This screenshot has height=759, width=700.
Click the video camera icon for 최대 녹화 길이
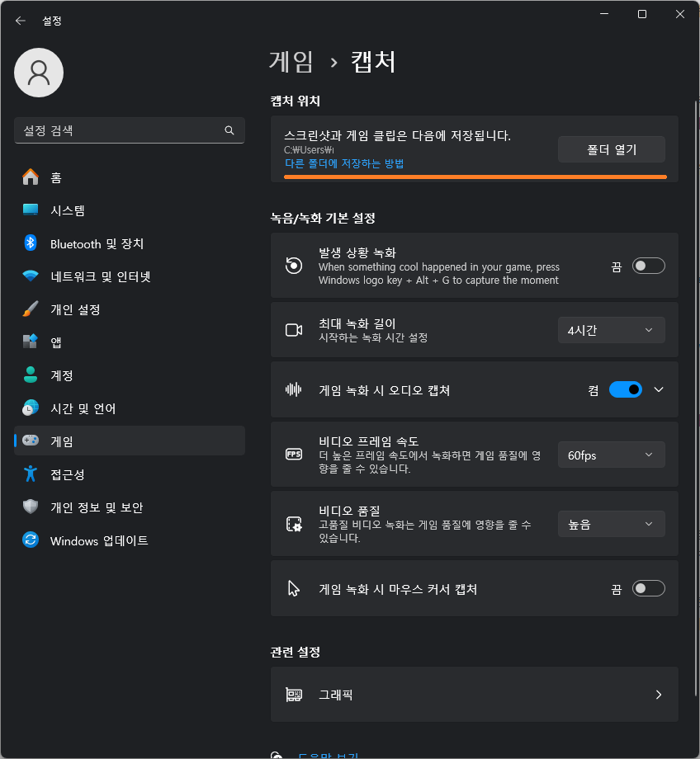click(294, 330)
